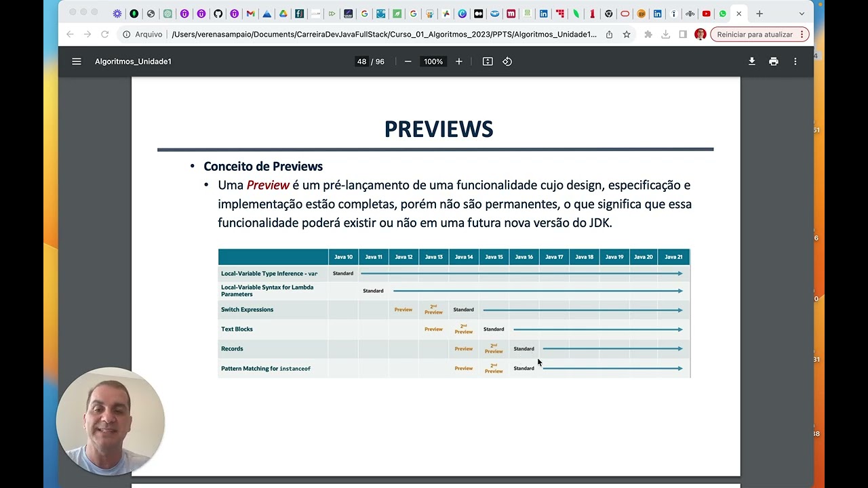Click Standard cell in Records row

(x=524, y=349)
